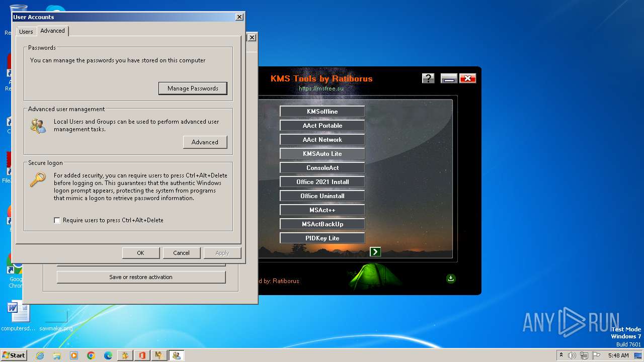This screenshot has width=644, height=362.
Task: Click the 5:48 AM clock
Action: click(618, 355)
